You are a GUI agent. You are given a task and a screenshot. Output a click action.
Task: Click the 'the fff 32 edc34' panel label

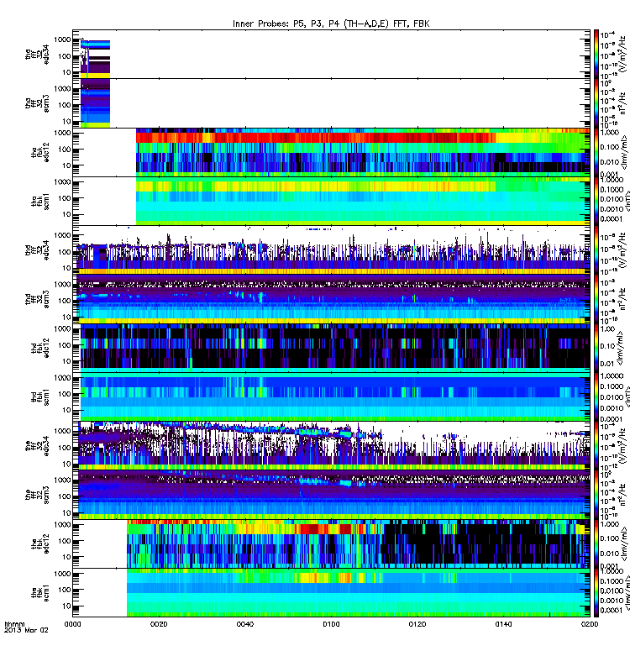pos(37,446)
